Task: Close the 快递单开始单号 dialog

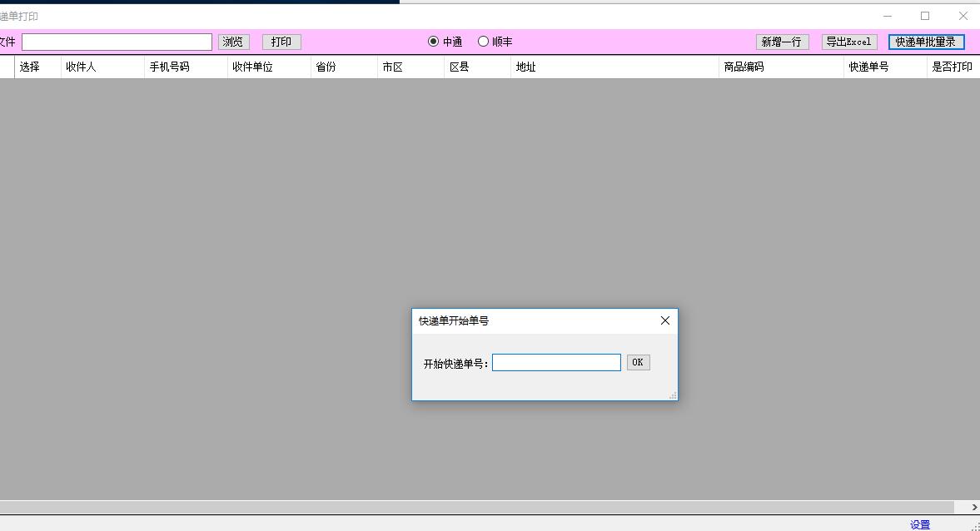Action: 665,320
